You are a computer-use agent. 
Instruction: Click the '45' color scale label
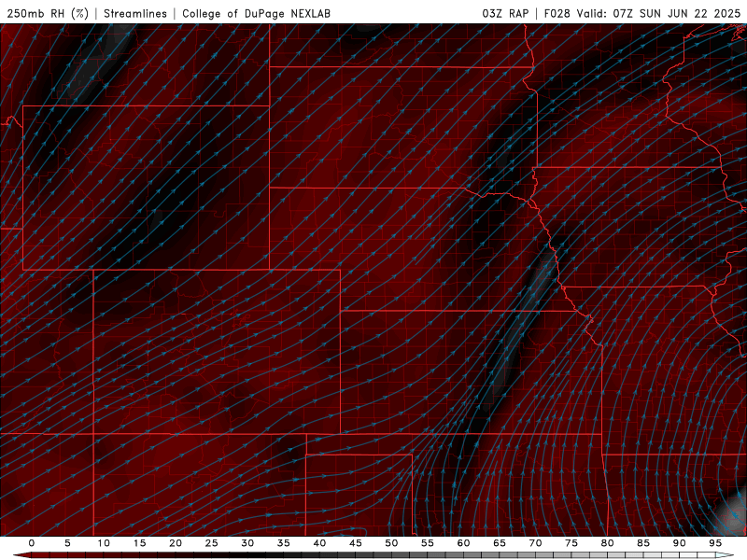point(356,543)
